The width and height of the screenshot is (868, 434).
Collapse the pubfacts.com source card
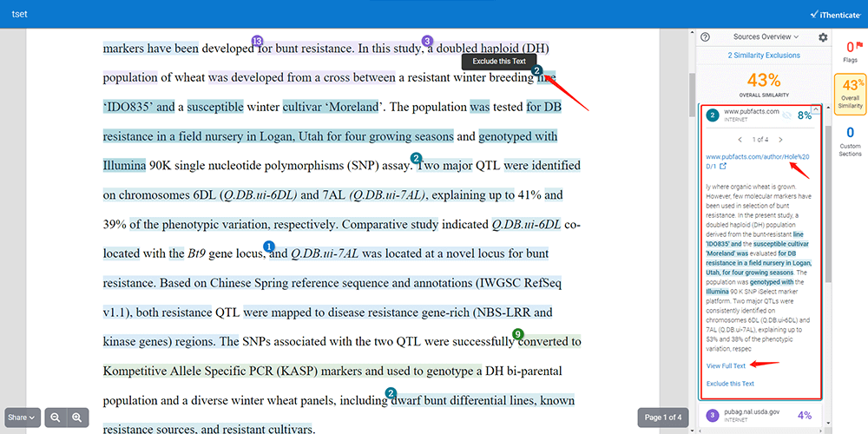click(x=815, y=110)
